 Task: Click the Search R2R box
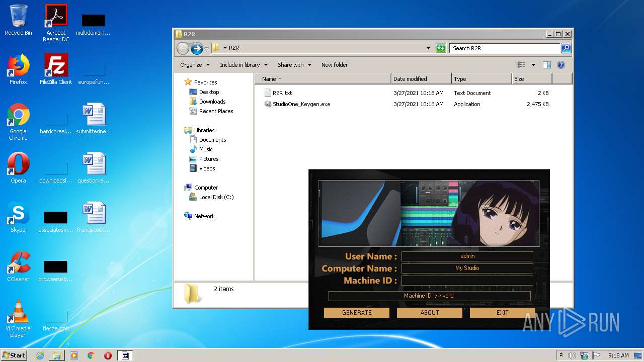[505, 48]
